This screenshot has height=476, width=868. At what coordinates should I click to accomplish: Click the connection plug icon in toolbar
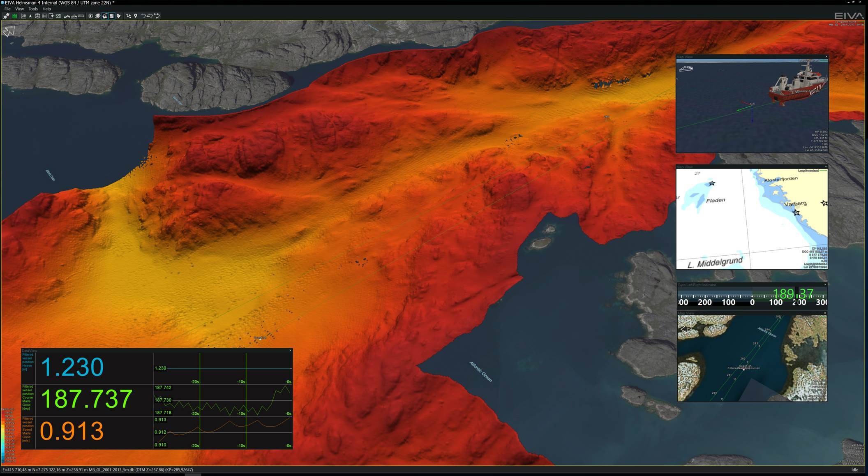click(6, 16)
